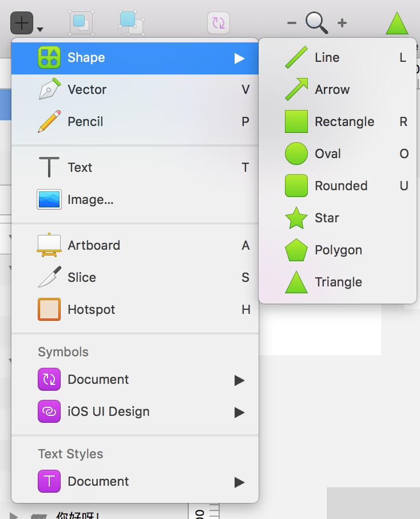Choose the Pencil tool
The height and width of the screenshot is (519, 420).
[85, 121]
